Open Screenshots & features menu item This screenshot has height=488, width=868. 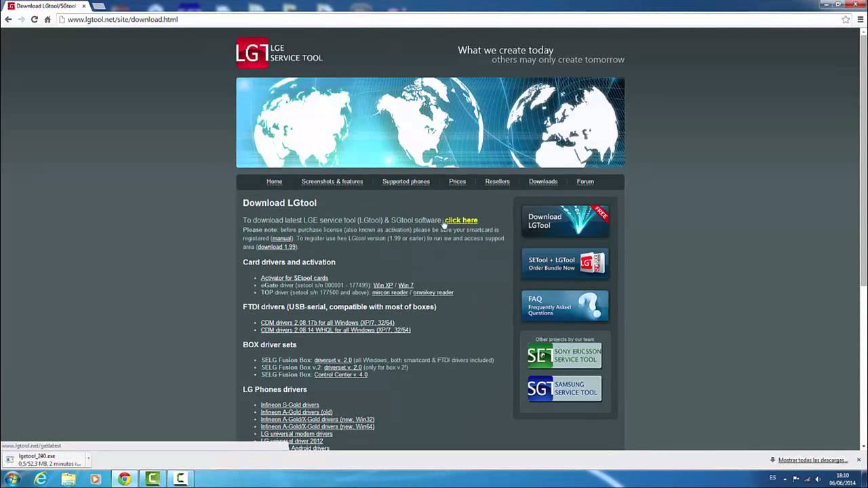coord(332,182)
